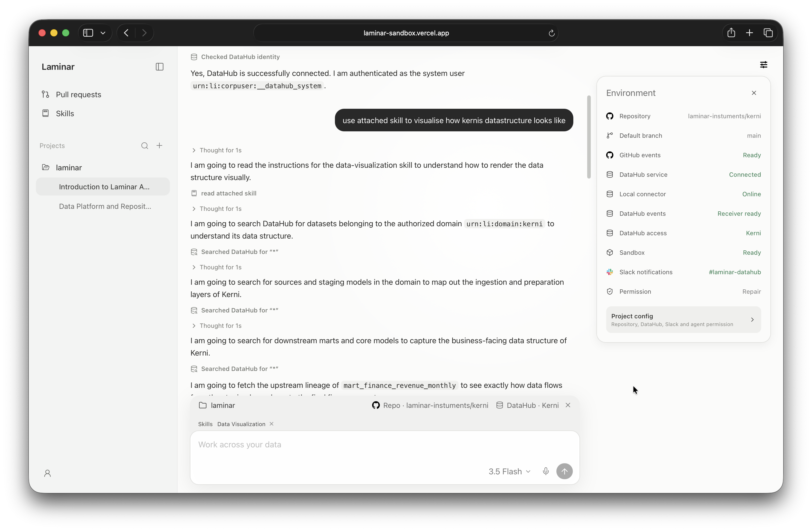
Task: Click the database icon beside Local connector
Action: pos(610,194)
